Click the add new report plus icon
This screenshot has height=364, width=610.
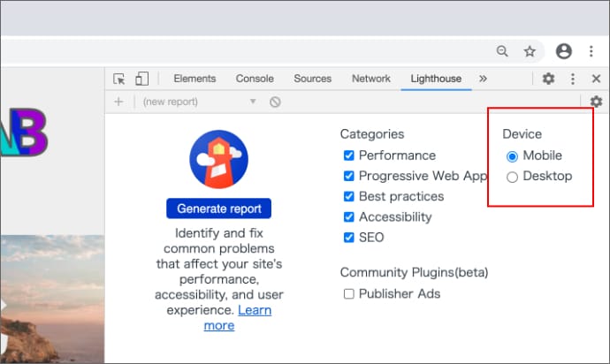118,102
